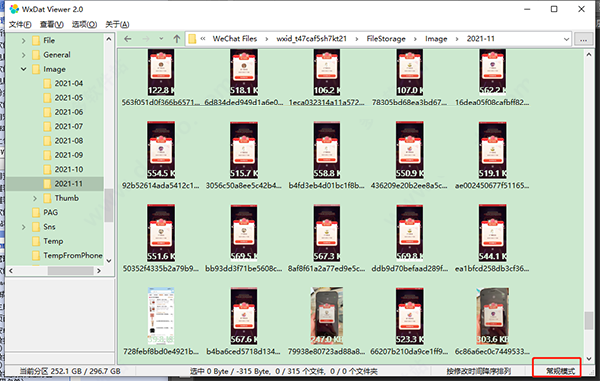Viewport: 600px width, 381px height.
Task: Select thumbnail 6c86a6ec0c7449533
Action: 492,321
